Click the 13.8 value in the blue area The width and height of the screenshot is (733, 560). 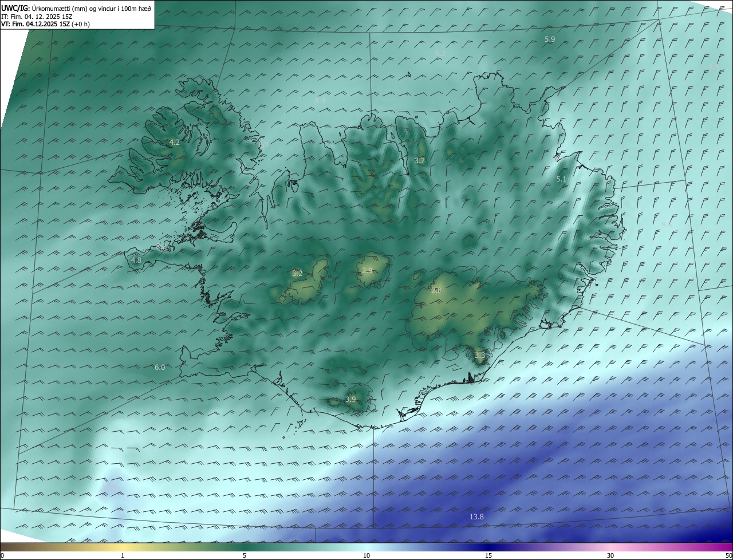476,516
